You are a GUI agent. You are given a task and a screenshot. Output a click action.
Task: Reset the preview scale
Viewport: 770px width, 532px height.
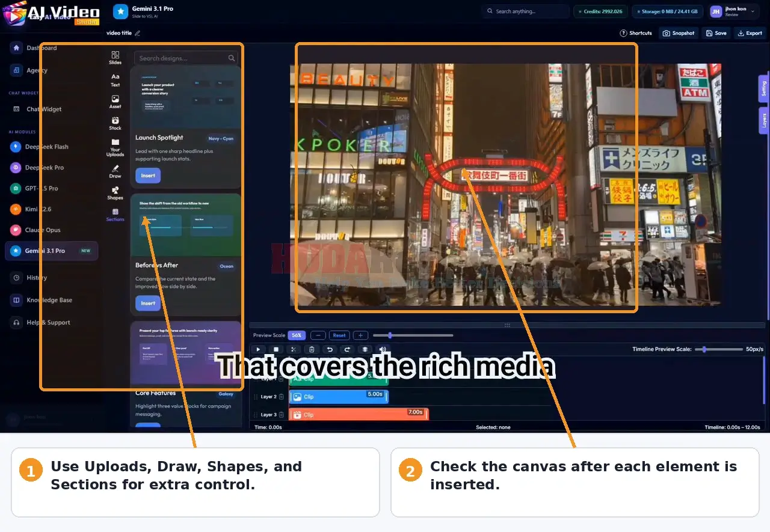339,335
